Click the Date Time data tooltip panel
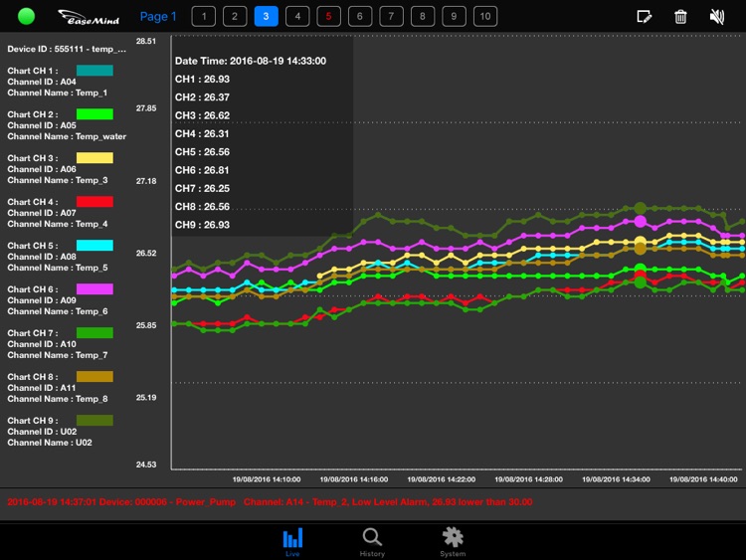Screen dimensions: 746x560 coord(262,141)
